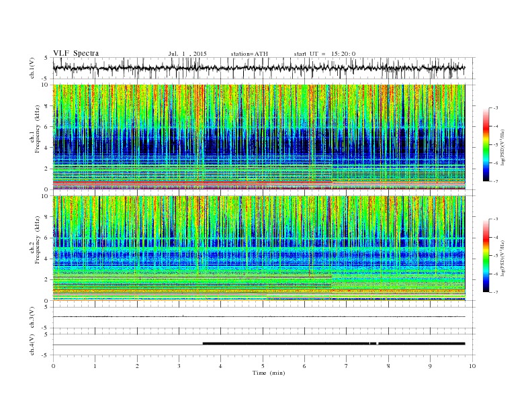532x411 pixels.
Task: Click the ch.1 "Frequency (kHz)" axis label
Action: point(37,129)
